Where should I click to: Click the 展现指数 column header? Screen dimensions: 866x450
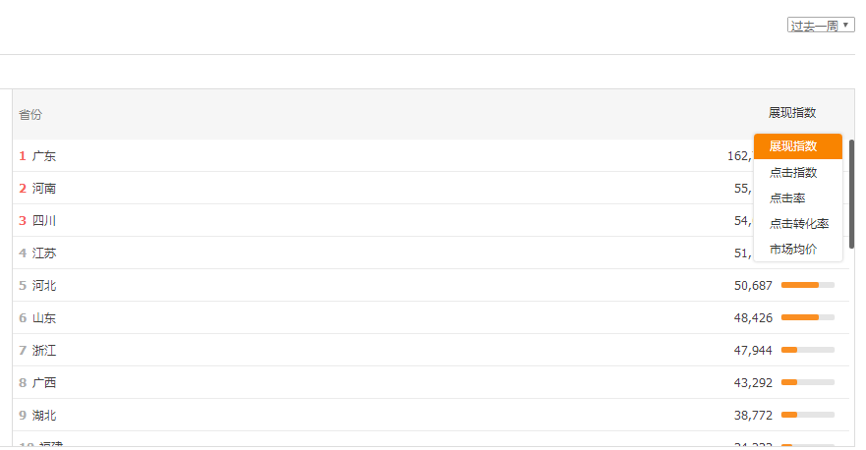pyautogui.click(x=792, y=113)
